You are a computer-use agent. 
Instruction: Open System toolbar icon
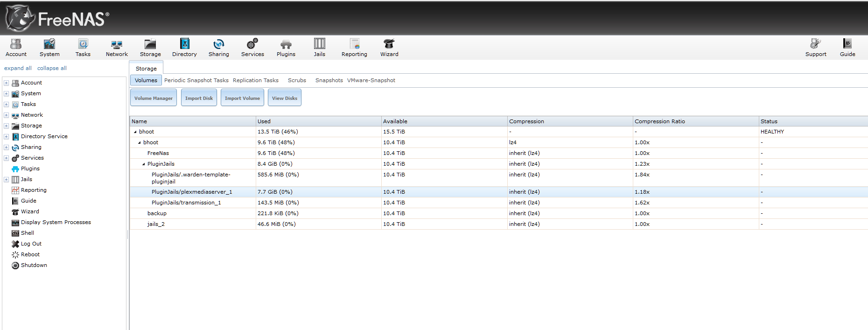pos(49,48)
